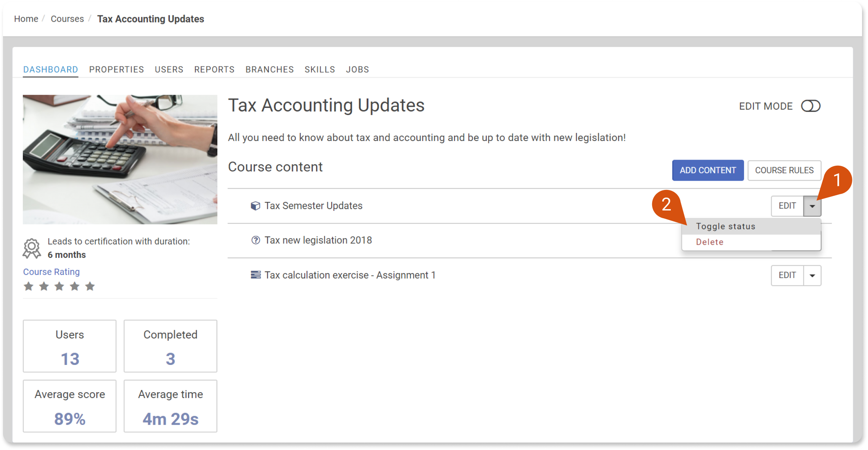This screenshot has width=868, height=450.
Task: Click the Course content heading
Action: [x=275, y=167]
